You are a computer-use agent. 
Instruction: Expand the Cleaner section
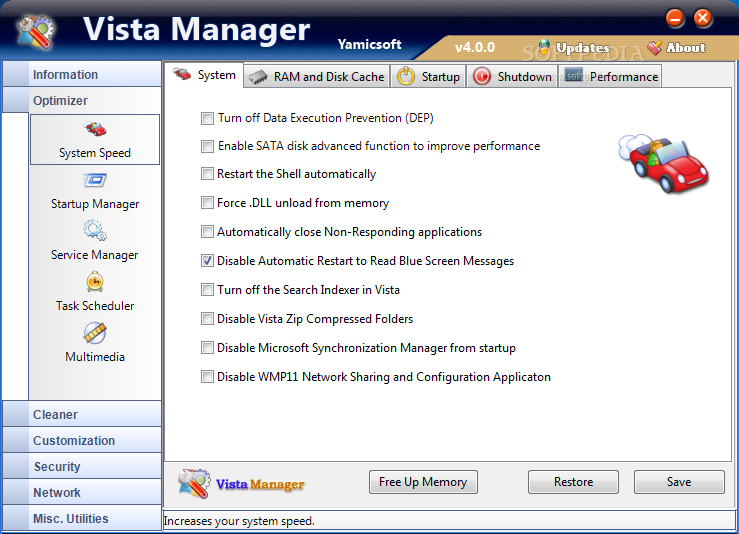pos(82,414)
